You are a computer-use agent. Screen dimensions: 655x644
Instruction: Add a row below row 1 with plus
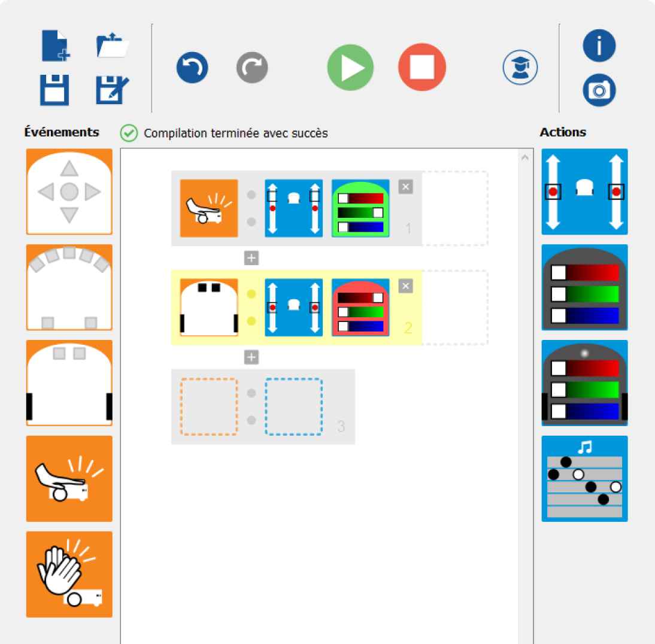(251, 258)
